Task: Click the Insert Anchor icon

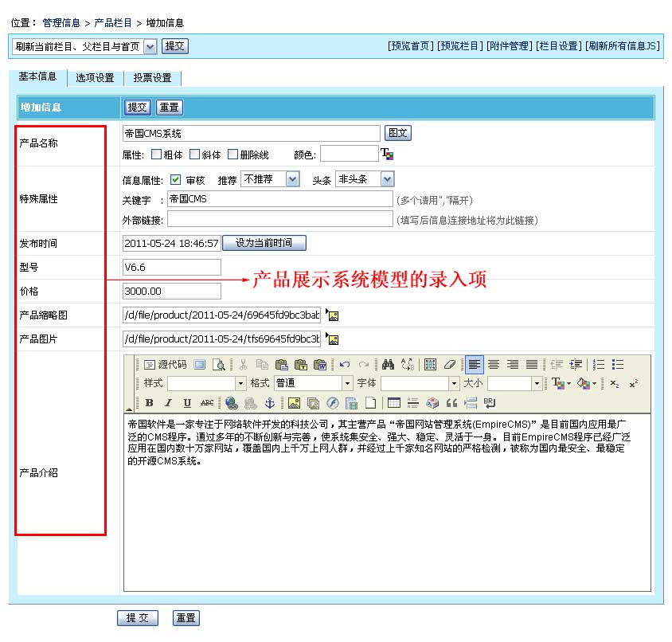Action: 268,403
